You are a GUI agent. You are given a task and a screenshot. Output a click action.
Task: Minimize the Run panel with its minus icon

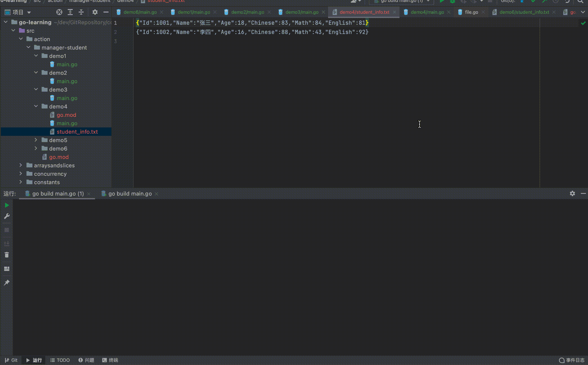[x=583, y=193]
